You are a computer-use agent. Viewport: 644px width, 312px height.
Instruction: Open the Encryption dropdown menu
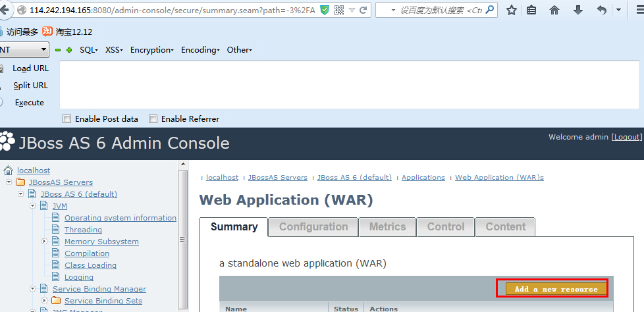152,49
